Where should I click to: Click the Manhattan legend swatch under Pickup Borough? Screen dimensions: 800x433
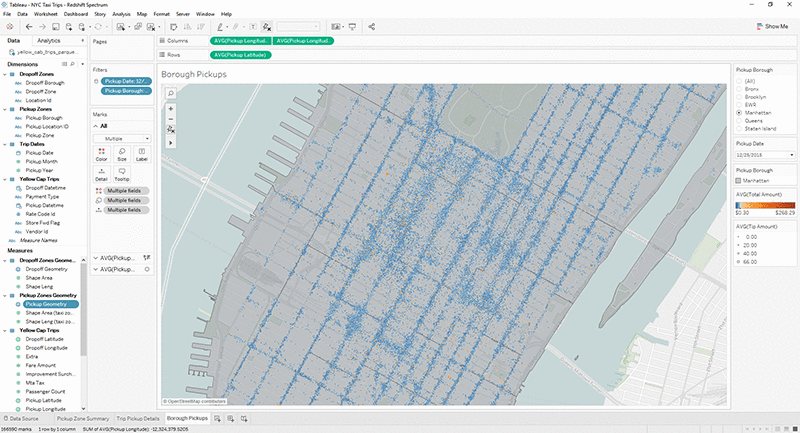738,181
